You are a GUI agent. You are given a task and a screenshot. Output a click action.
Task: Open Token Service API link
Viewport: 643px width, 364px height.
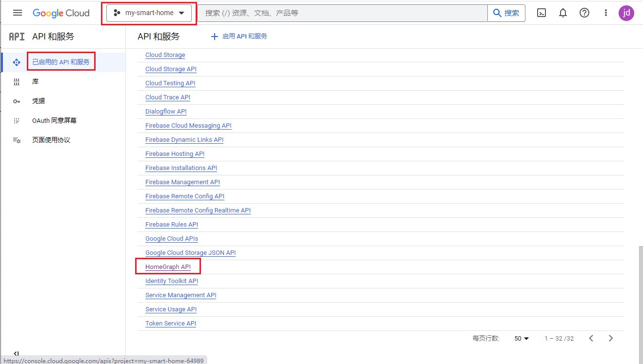click(x=171, y=324)
